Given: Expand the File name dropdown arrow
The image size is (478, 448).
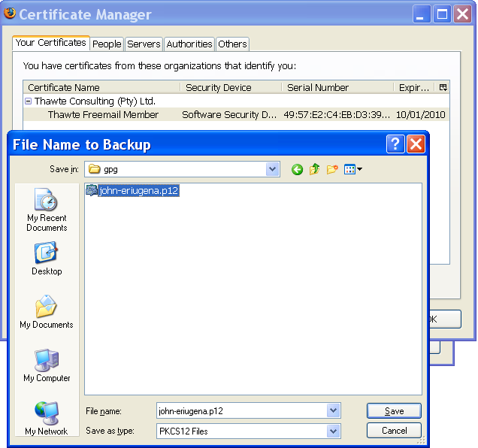Looking at the screenshot, I should click(x=334, y=410).
